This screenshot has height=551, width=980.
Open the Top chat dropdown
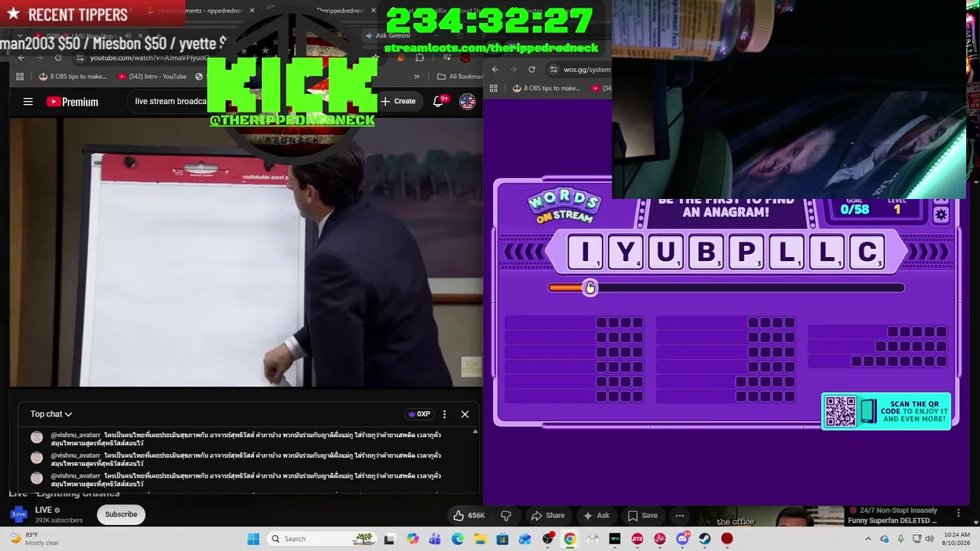click(x=51, y=414)
